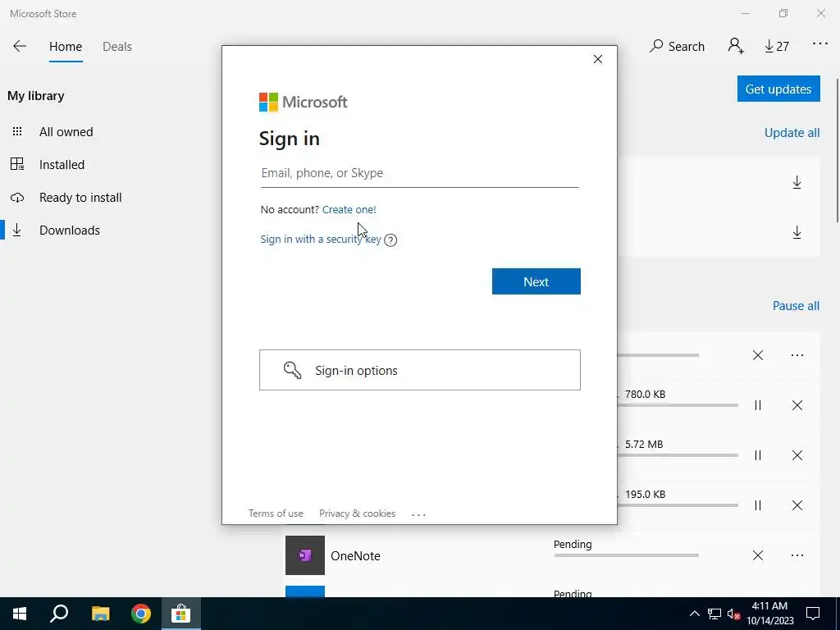Open taskbar search magnifier

(59, 614)
